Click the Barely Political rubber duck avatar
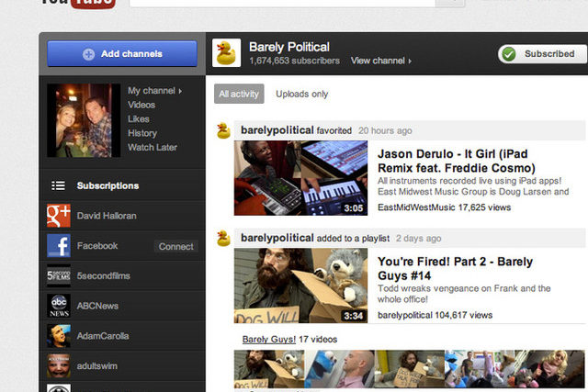The image size is (588, 392). tap(226, 53)
